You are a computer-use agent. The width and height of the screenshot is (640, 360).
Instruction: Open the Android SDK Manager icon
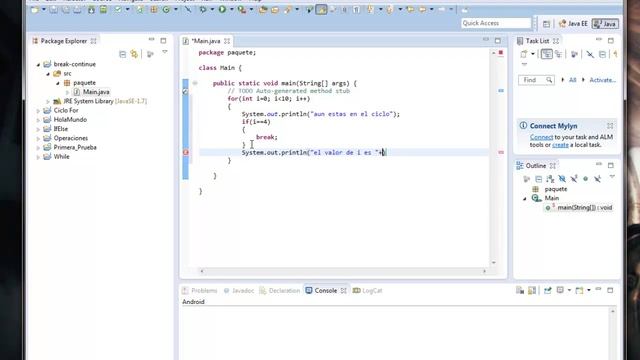[91, 9]
